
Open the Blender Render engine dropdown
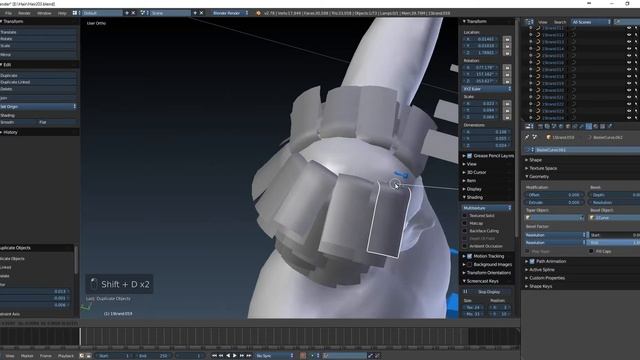pos(230,13)
